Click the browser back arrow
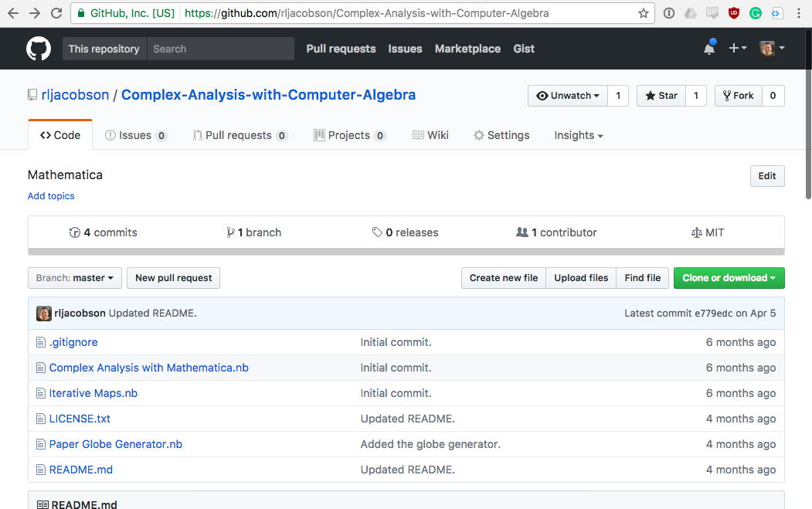 pyautogui.click(x=13, y=13)
